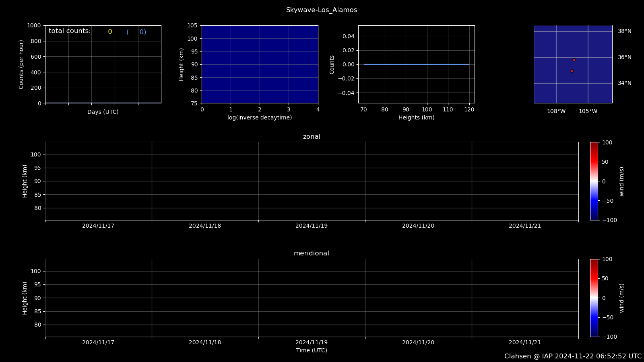Click the 'Counts (per hour)' axis label
This screenshot has height=362, width=644.
point(21,64)
